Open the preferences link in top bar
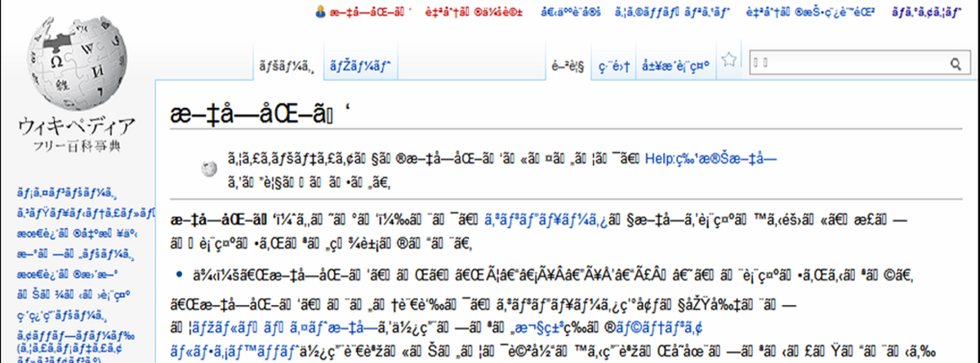The height and width of the screenshot is (363, 980). 572,13
